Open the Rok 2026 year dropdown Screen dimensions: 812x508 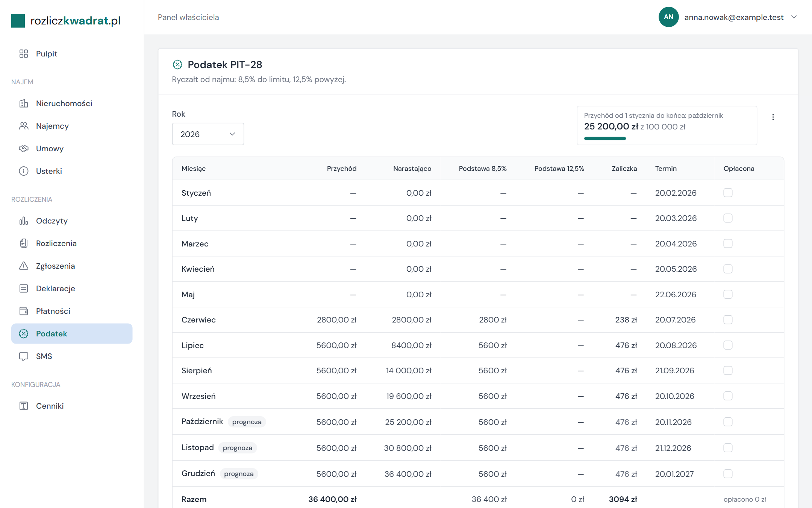208,134
